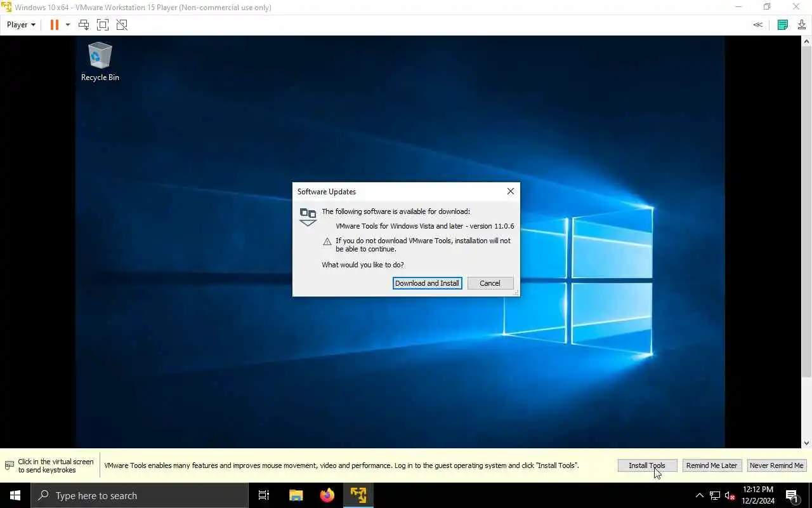
Task: Select VMware Player taskbar icon
Action: (x=358, y=495)
